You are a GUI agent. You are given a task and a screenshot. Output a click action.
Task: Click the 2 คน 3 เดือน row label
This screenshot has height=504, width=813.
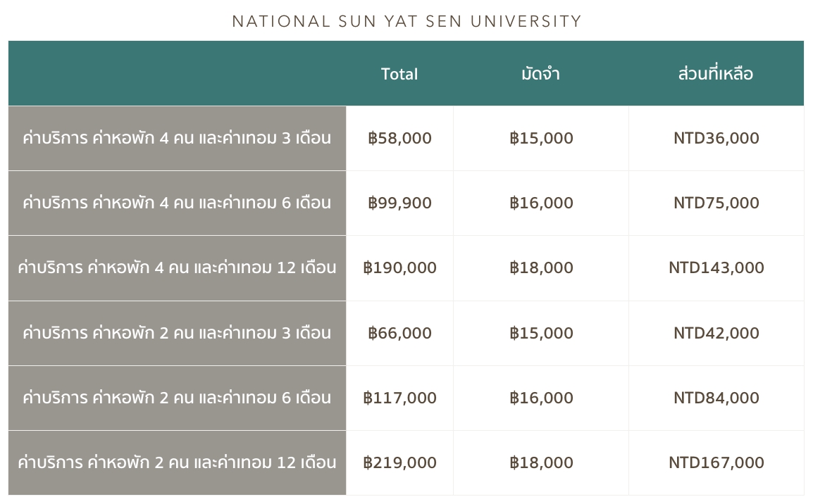[177, 333]
